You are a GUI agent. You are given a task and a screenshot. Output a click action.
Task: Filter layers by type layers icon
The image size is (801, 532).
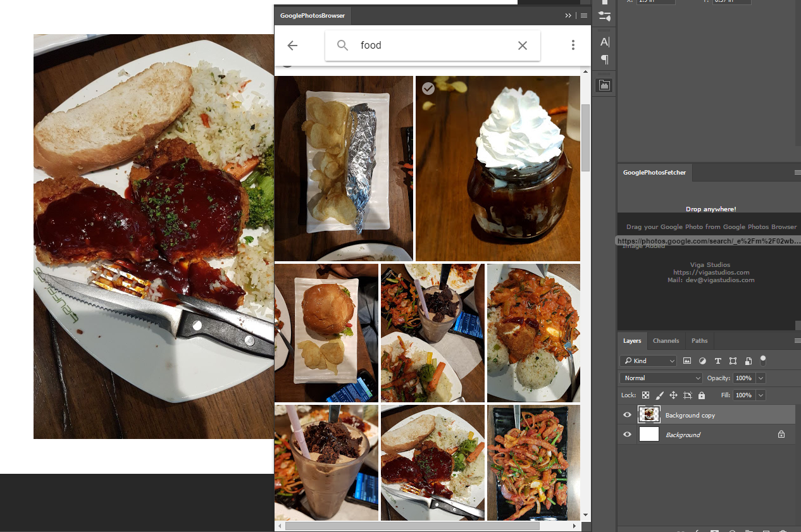pos(717,361)
